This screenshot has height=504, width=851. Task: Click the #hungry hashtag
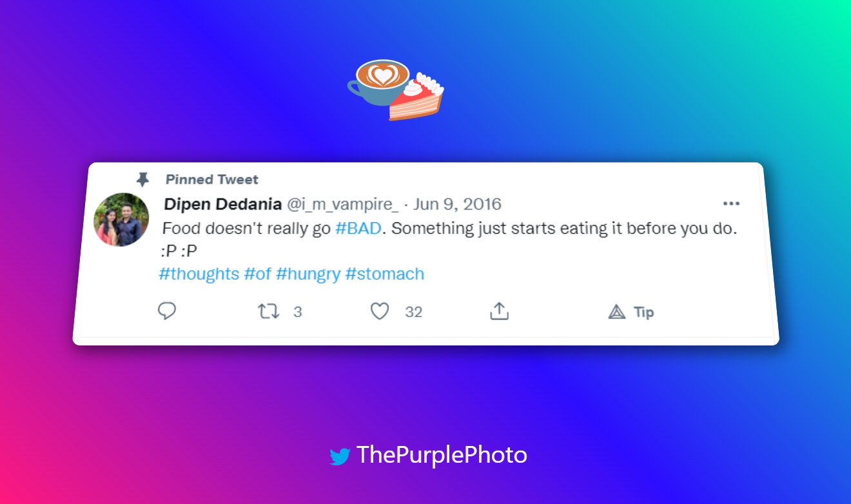(310, 273)
